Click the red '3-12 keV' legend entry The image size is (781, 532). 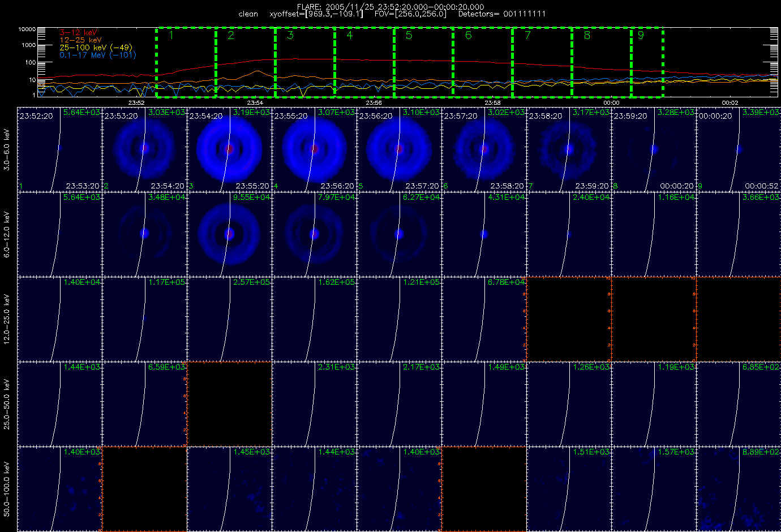(x=78, y=33)
